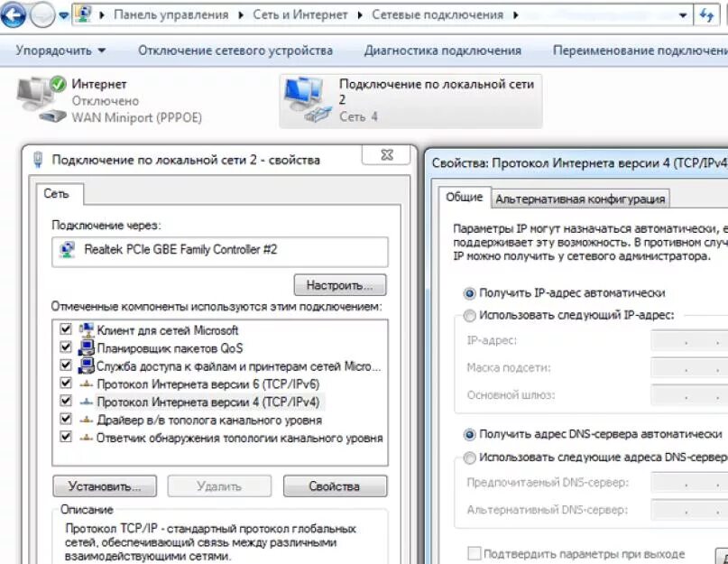Click the greyed-out forward navigation arrow
The image size is (728, 564).
tap(42, 15)
